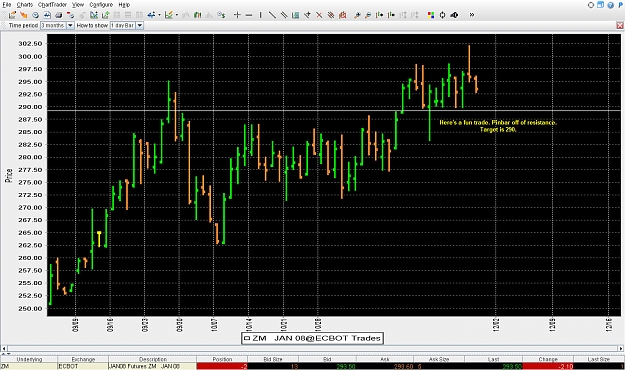The image size is (625, 370).
Task: Click the small collapse arrows above quote table
Action: 6,354
